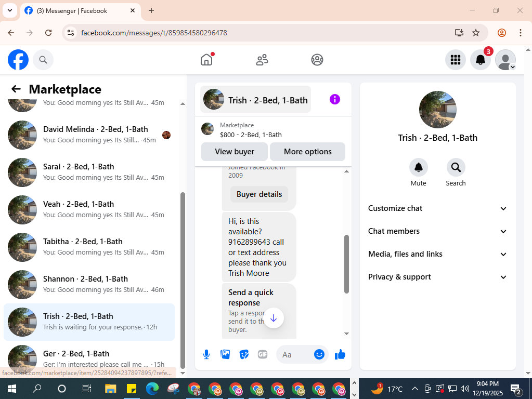Viewport: 532px width, 399px height.
Task: Expand the Chat members section
Action: 437,231
